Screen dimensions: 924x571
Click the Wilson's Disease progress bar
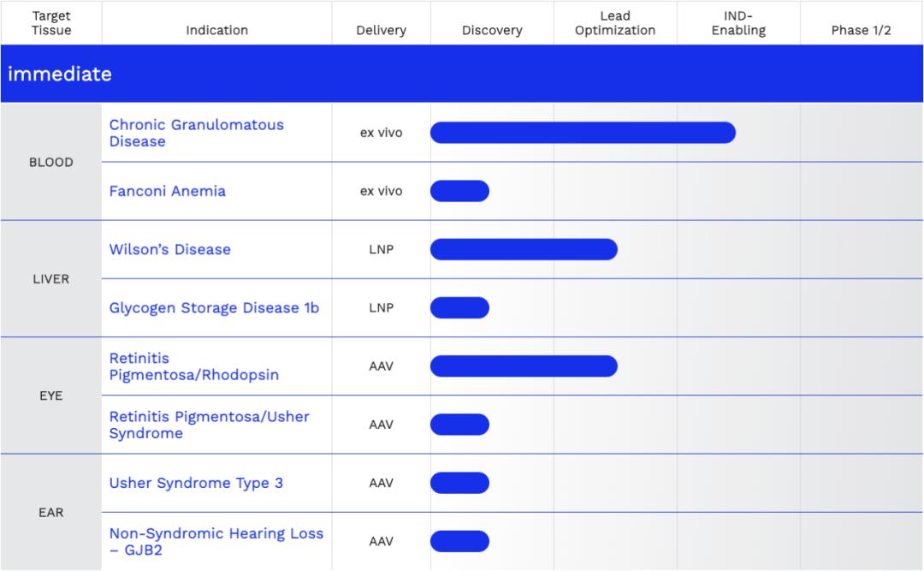523,249
